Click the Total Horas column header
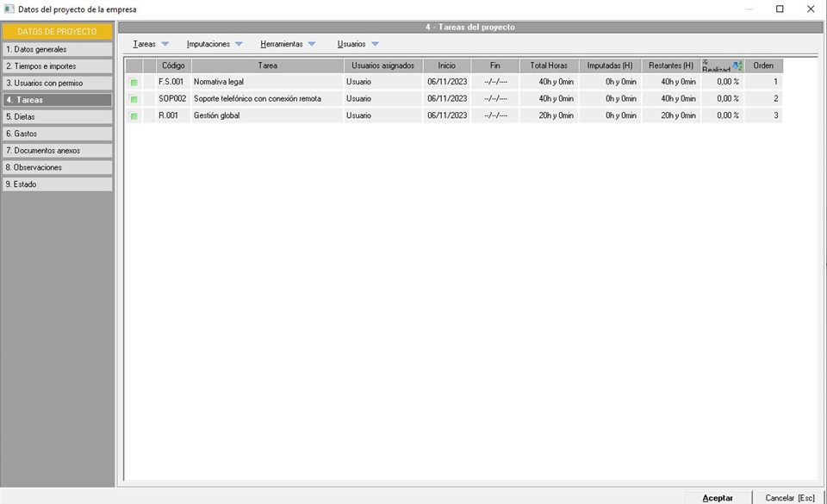The width and height of the screenshot is (827, 504). point(549,65)
